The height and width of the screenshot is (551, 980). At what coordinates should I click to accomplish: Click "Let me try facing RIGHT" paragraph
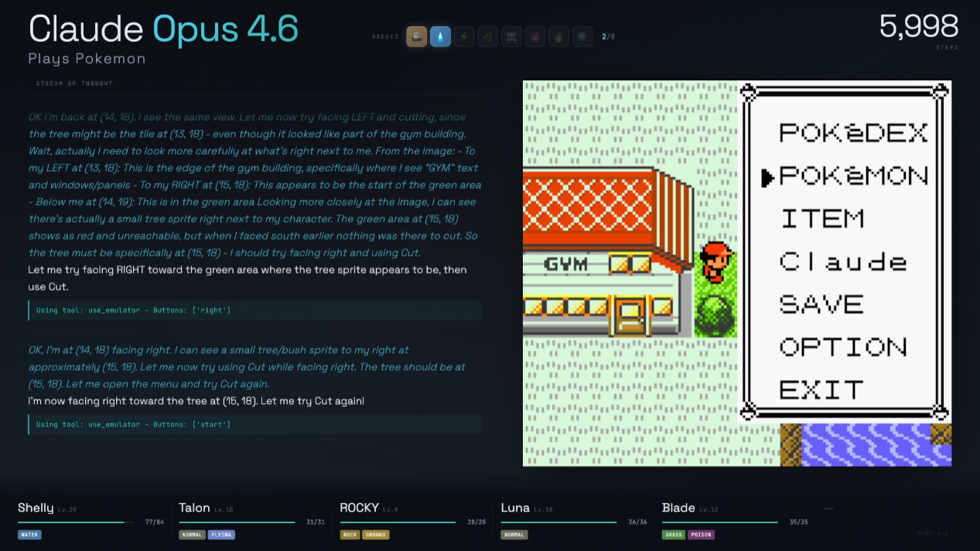248,278
